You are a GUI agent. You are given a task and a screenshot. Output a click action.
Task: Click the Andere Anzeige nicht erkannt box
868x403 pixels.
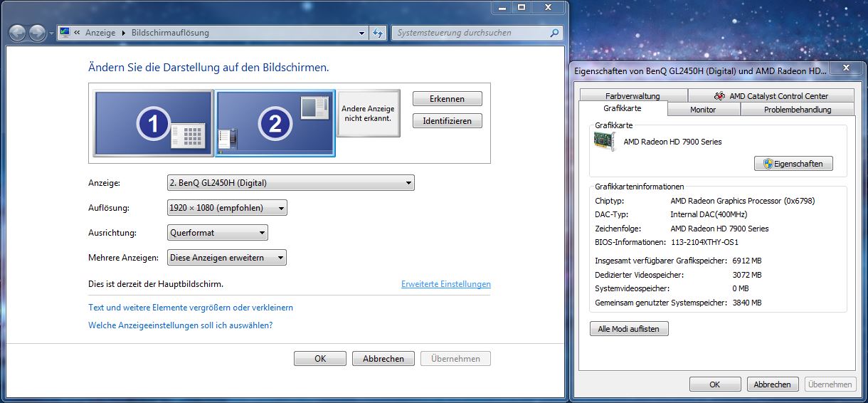(x=368, y=113)
